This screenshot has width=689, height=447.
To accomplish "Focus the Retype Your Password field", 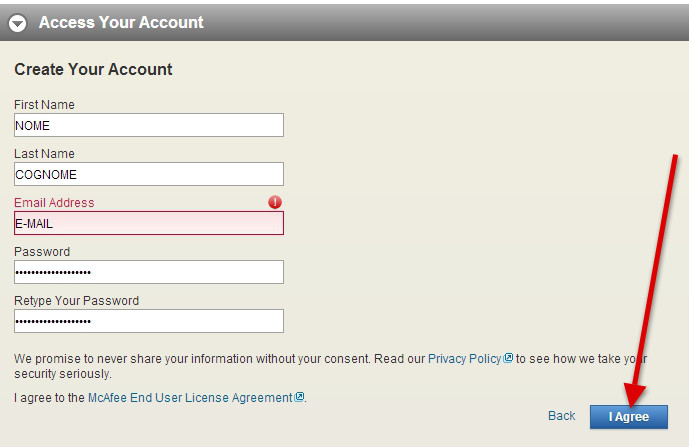I will click(148, 321).
